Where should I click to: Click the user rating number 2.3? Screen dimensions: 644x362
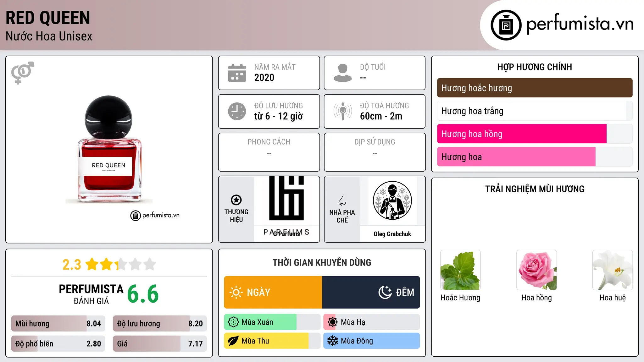[x=72, y=265]
